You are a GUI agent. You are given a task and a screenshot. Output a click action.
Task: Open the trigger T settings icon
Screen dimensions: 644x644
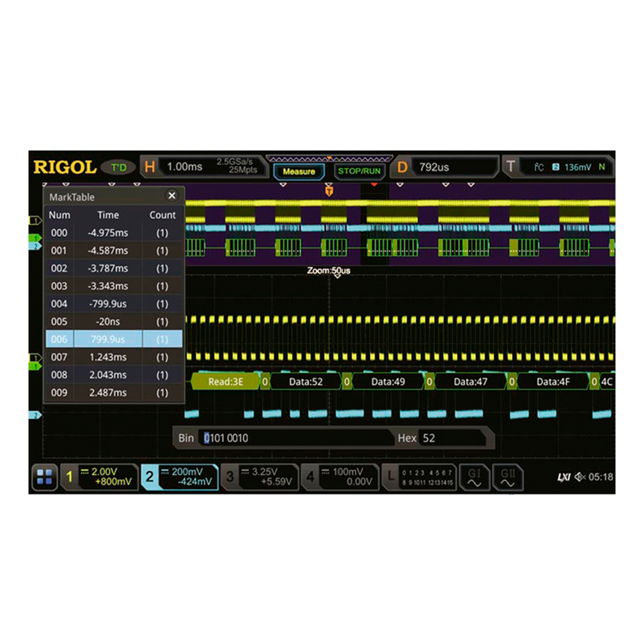(511, 167)
